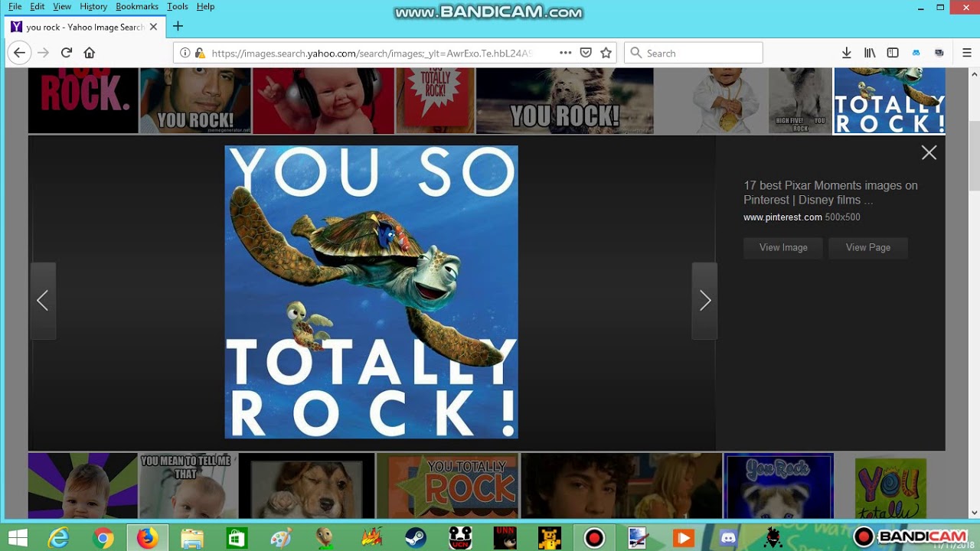The image size is (980, 551).
Task: Bookmark this page with the star
Action: (x=606, y=53)
